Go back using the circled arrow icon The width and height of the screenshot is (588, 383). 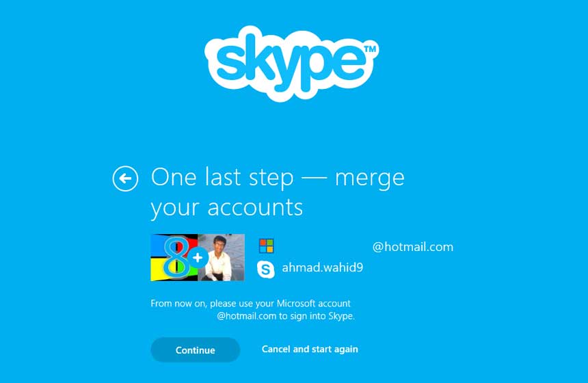point(125,179)
